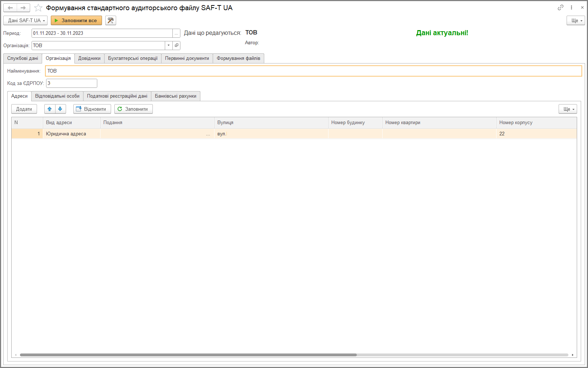Edit the Код за ЄДРПОУ field
The height and width of the screenshot is (368, 588).
tap(72, 83)
